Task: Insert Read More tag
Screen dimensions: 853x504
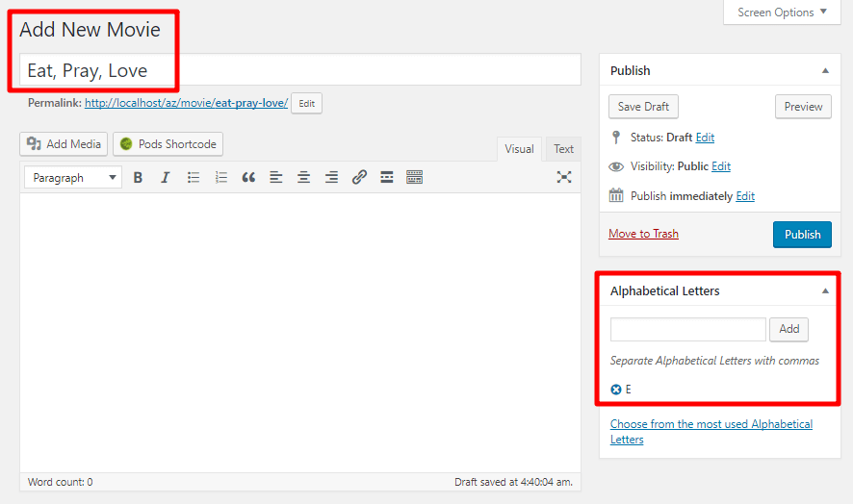Action: click(387, 177)
